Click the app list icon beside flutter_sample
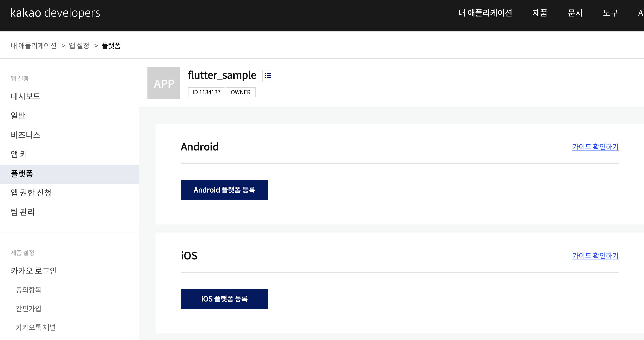 point(268,76)
